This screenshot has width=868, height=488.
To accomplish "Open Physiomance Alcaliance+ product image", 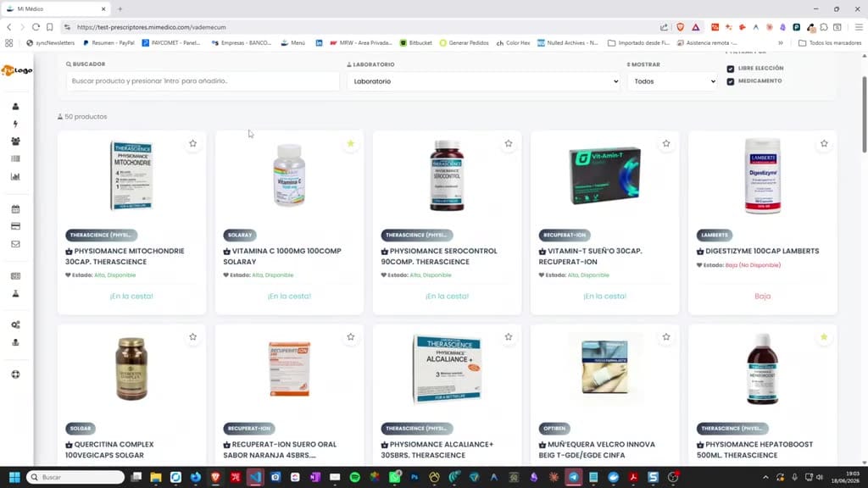I will (x=447, y=369).
